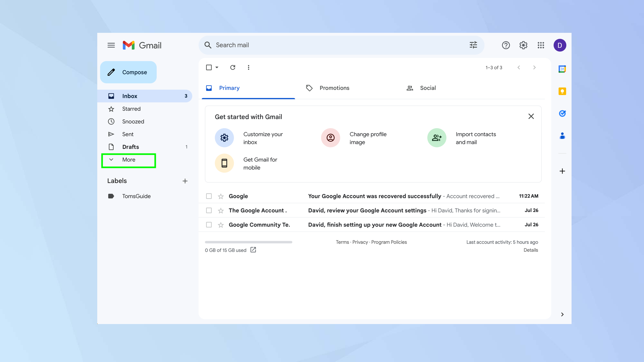Toggle the select all checkbox
Viewport: 644px width, 362px height.
[209, 68]
